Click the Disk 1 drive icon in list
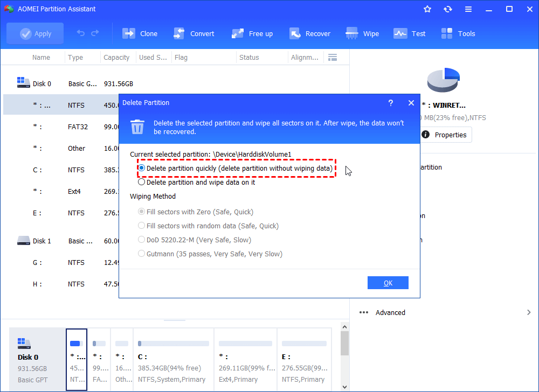539x392 pixels. tap(23, 241)
